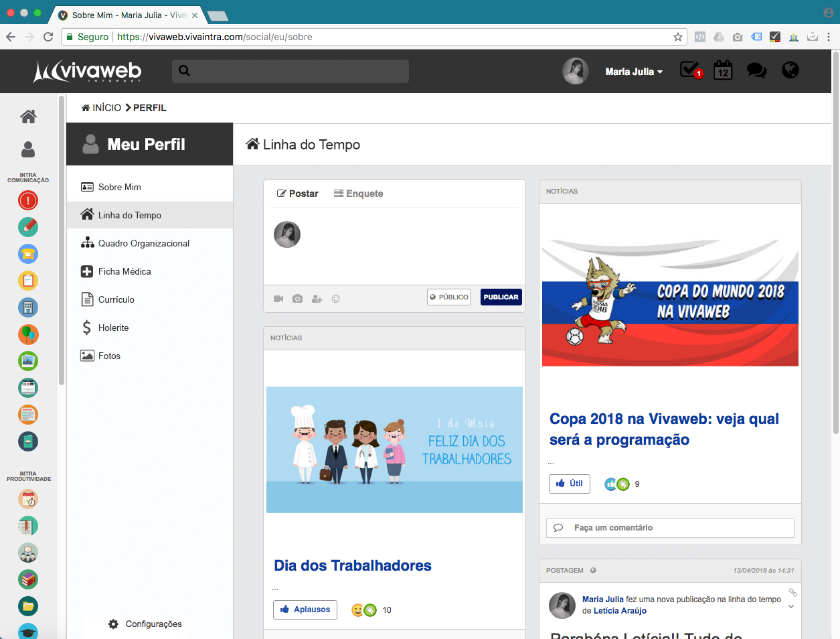Image resolution: width=840 pixels, height=639 pixels.
Task: Attach a video using the camcorder icon
Action: point(278,299)
